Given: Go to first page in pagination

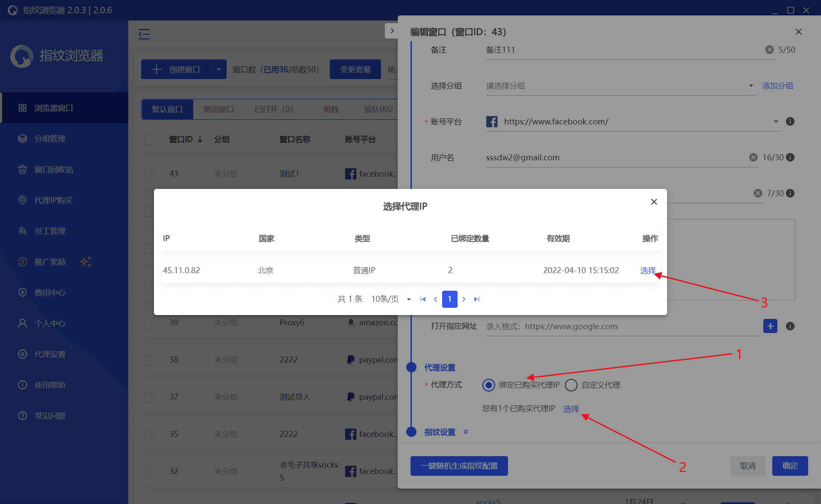Looking at the screenshot, I should click(x=423, y=299).
